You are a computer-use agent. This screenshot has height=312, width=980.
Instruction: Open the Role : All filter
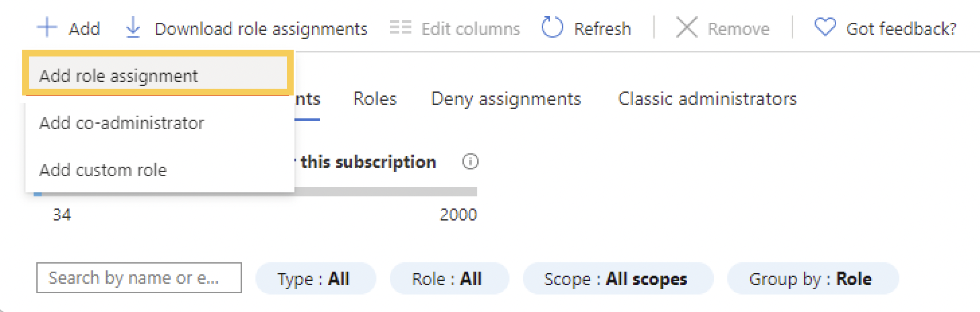(449, 278)
